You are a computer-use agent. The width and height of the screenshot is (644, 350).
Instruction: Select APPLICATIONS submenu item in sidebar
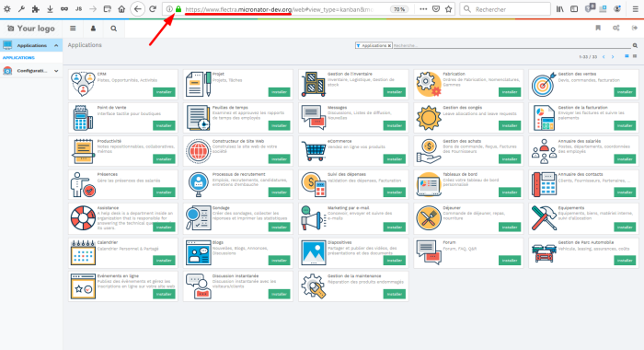[x=19, y=58]
